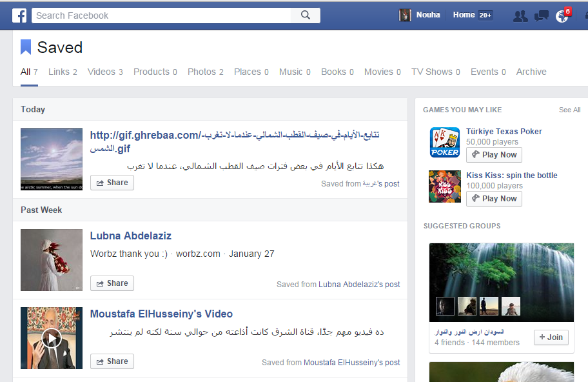Open the Archive tab
The height and width of the screenshot is (382, 588).
[x=531, y=72]
